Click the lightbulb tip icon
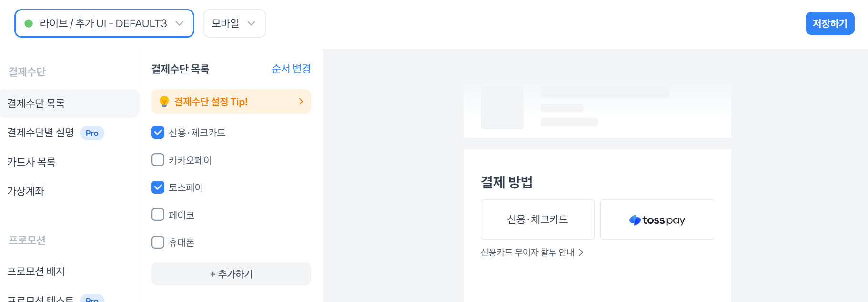Viewport: 868px width, 302px height. click(x=164, y=102)
